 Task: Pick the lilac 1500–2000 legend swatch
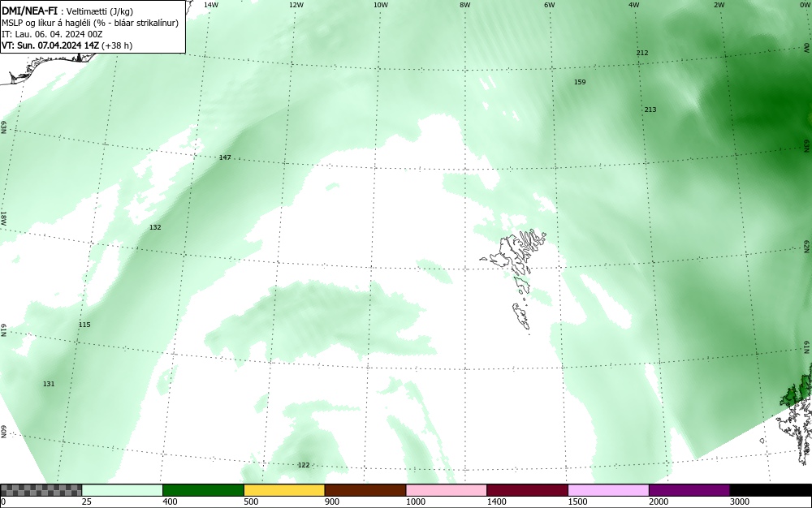tap(608, 490)
